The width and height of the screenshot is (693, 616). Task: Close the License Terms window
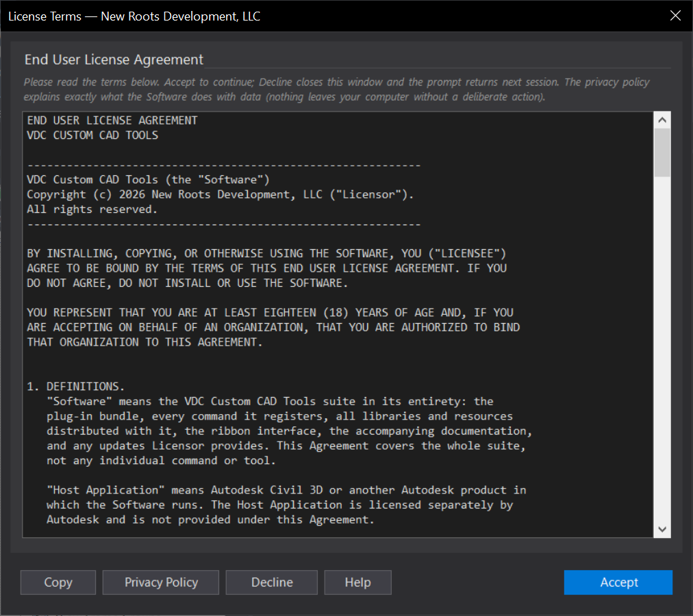pos(675,16)
